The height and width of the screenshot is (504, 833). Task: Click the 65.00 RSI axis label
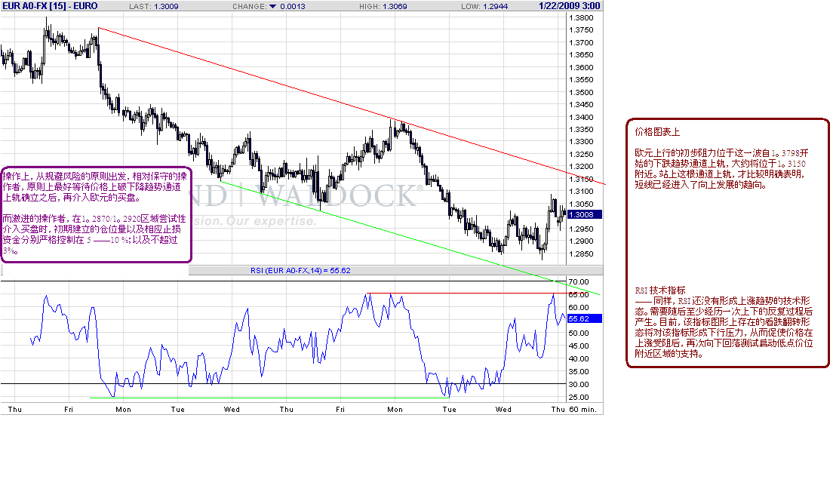tap(579, 294)
